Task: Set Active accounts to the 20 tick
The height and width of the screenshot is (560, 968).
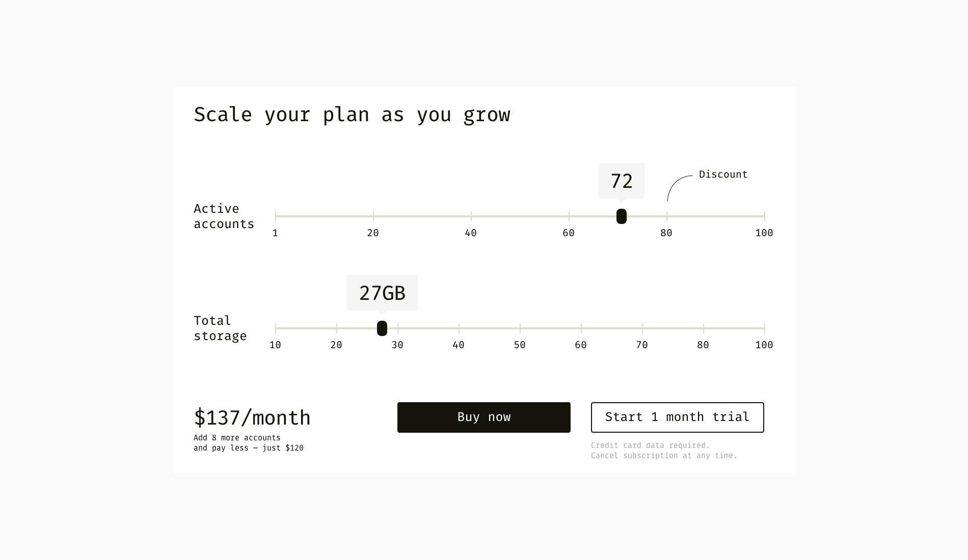Action: point(373,216)
